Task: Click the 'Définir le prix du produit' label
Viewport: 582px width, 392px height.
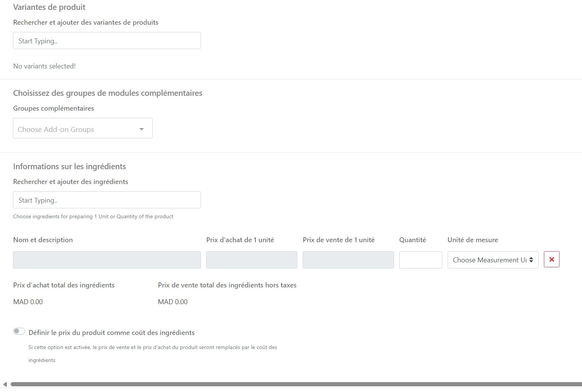Action: click(111, 333)
